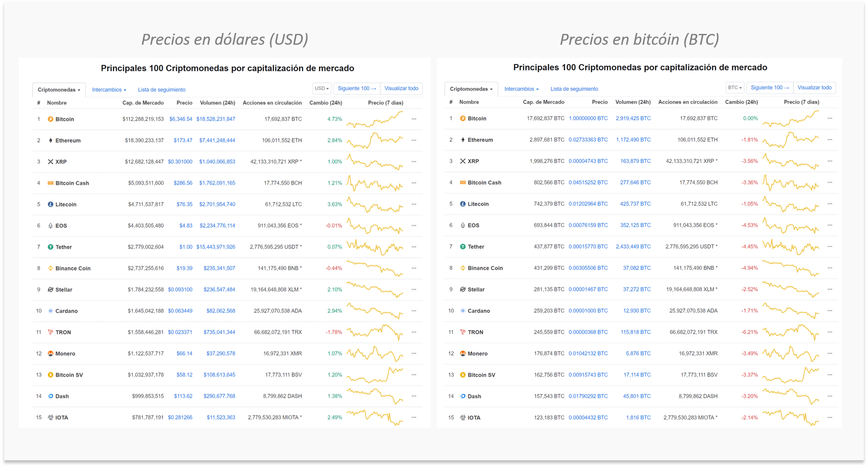868x467 pixels.
Task: Sort by Acciones en circulación, USD table
Action: coord(272,103)
